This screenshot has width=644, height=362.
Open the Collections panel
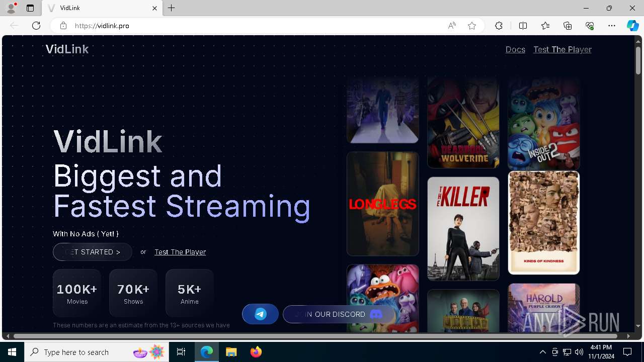568,26
